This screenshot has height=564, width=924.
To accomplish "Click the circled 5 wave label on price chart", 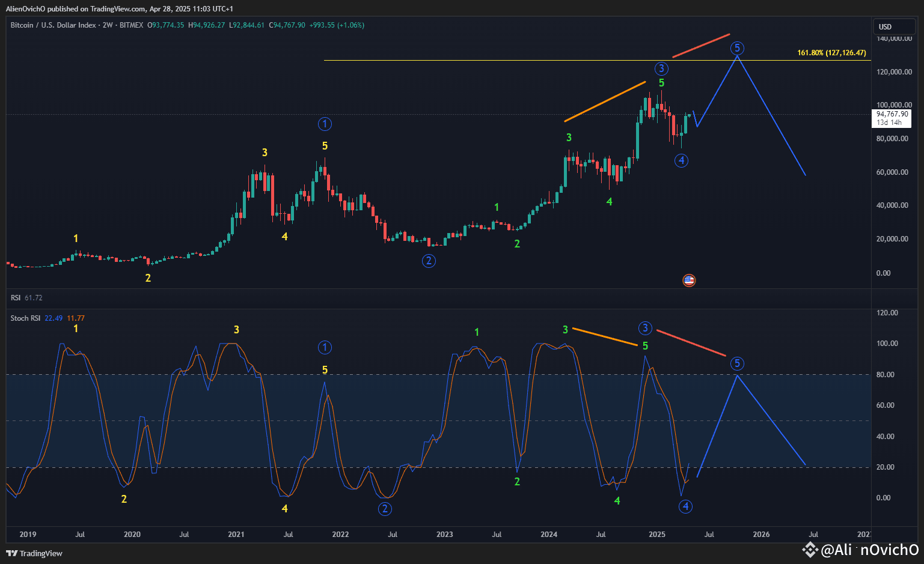I will tap(737, 48).
